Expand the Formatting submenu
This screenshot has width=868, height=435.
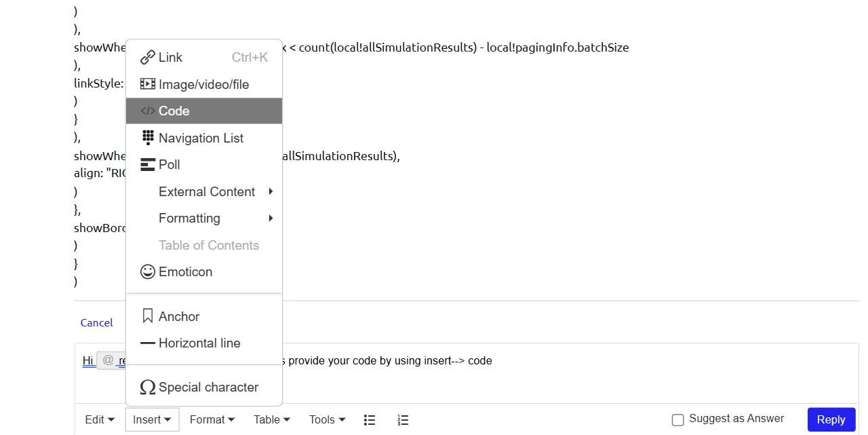coord(204,218)
